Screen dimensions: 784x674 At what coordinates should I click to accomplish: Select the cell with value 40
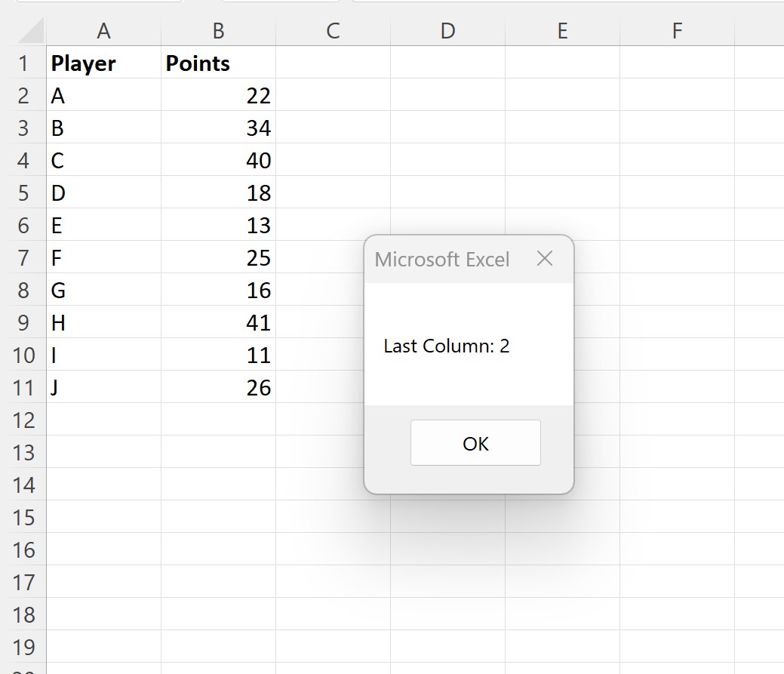click(218, 160)
